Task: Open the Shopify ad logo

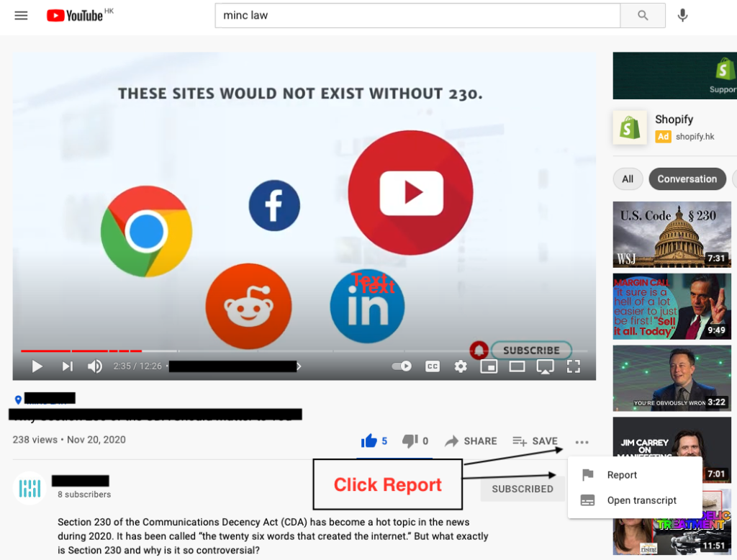Action: 630,127
